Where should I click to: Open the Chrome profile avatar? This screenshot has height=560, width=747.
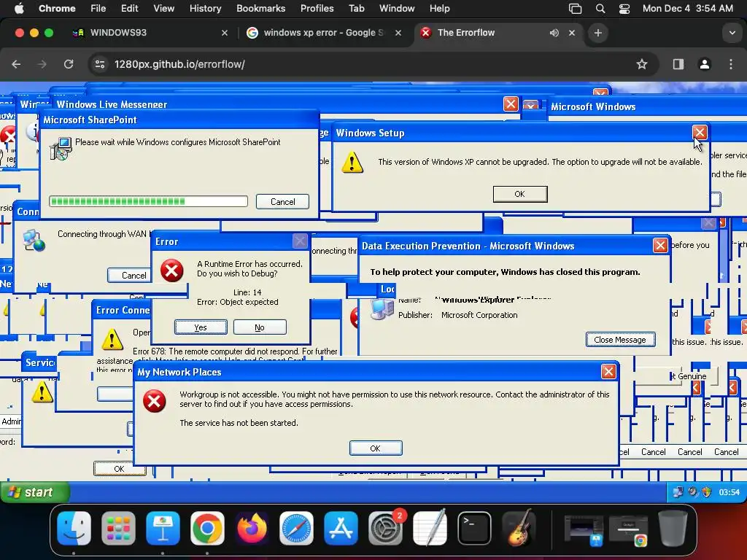click(705, 64)
